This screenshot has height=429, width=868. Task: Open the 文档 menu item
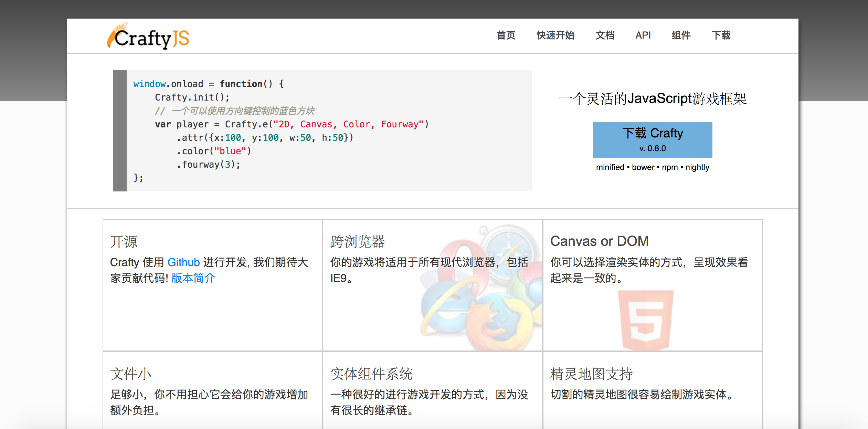605,35
